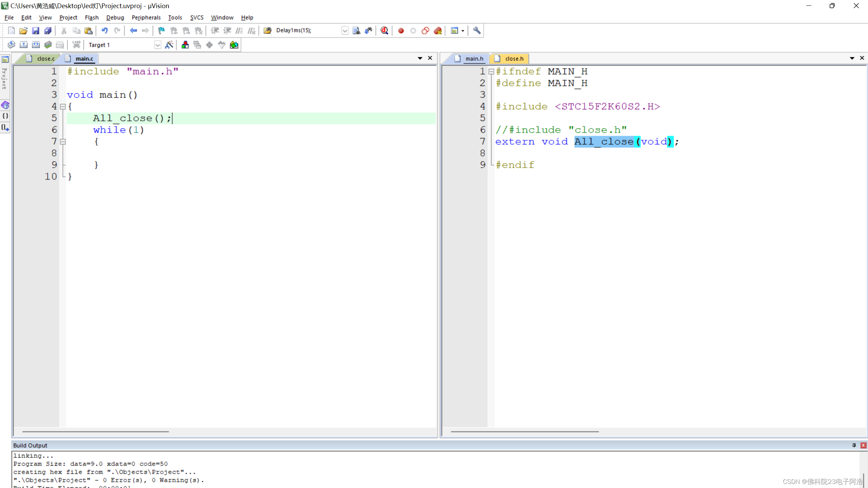Open the Flash menu
868x488 pixels.
[92, 17]
